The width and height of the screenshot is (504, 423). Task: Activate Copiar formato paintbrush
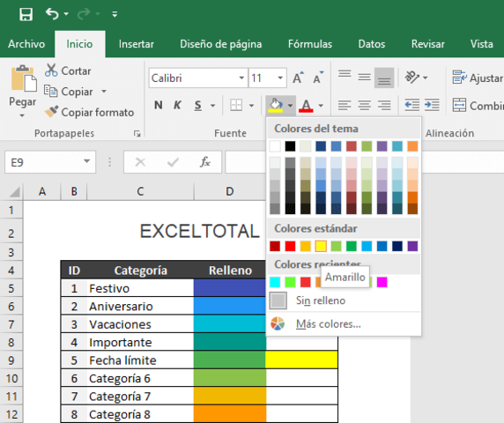point(89,112)
